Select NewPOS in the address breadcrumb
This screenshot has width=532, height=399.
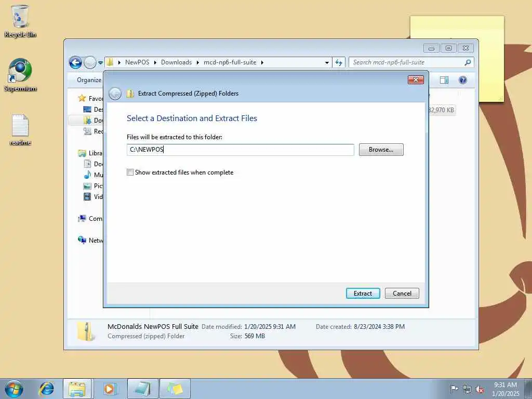click(137, 62)
